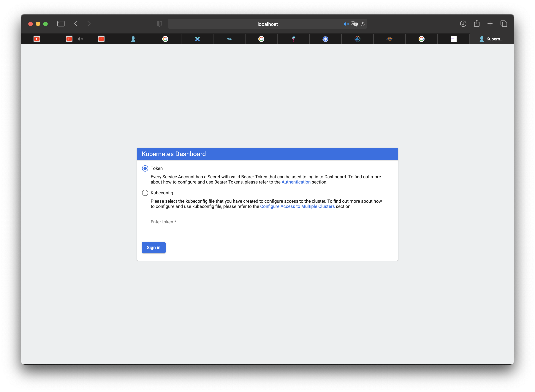
Task: Mute audio via address bar speaker icon
Action: 346,24
